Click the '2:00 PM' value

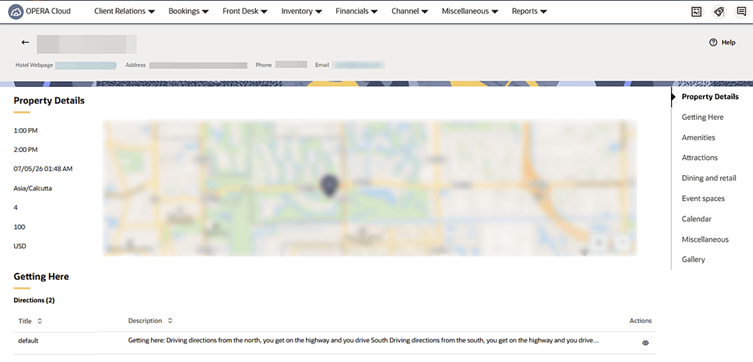pos(25,150)
